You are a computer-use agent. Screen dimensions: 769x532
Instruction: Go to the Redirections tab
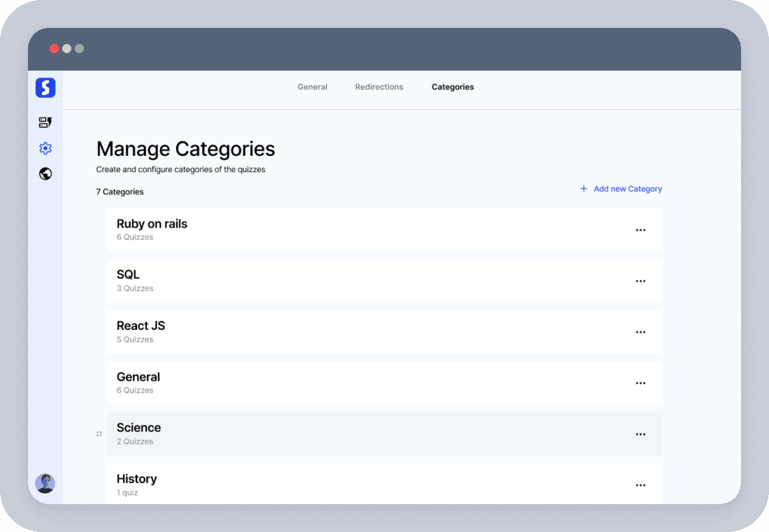click(x=379, y=87)
